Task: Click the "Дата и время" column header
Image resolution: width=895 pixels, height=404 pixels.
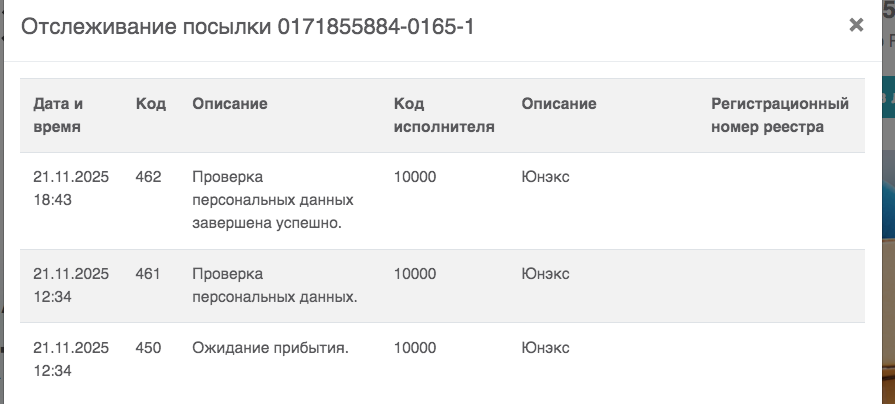Action: (58, 115)
